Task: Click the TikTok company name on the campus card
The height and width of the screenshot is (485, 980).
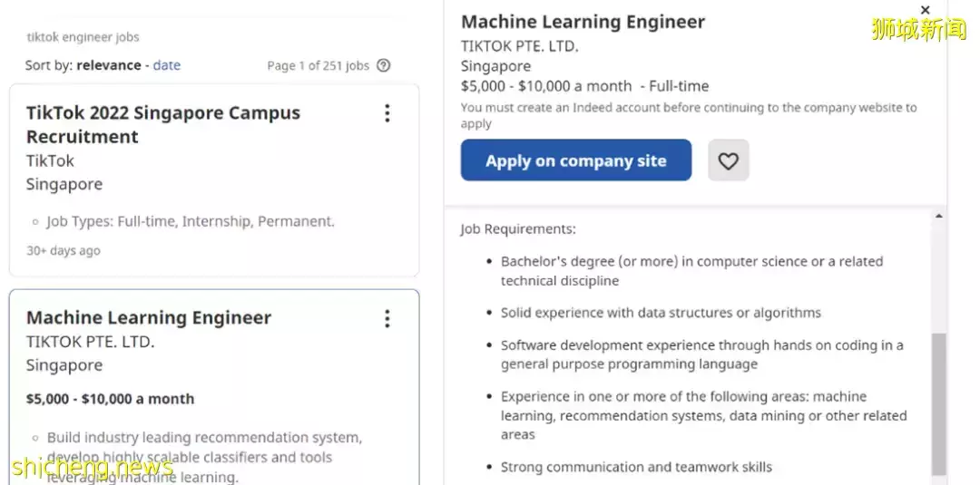Action: (x=51, y=160)
